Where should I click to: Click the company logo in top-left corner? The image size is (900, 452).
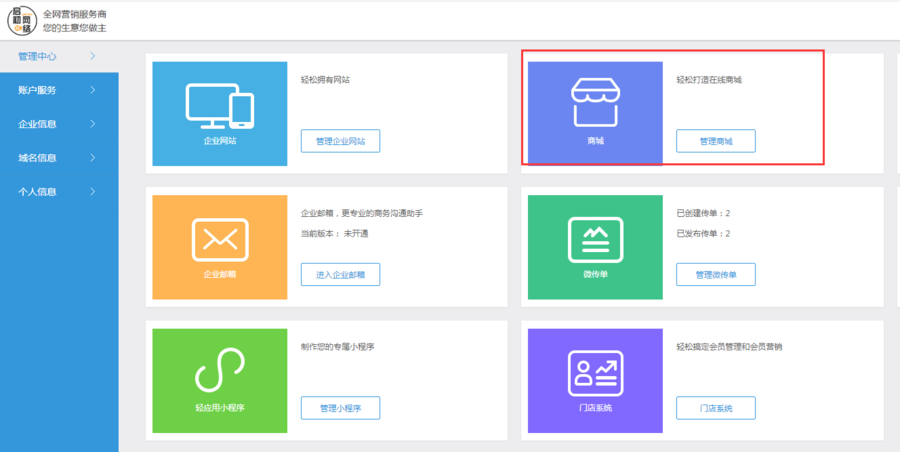click(22, 20)
